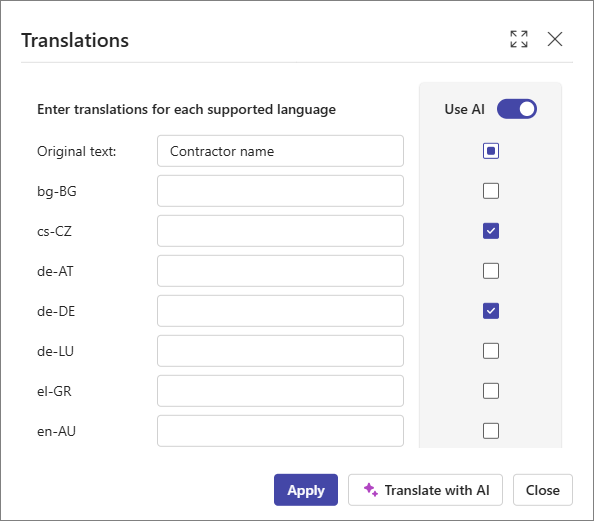Viewport: 594px width, 521px height.
Task: Focus the bg-BG translation field
Action: [280, 191]
